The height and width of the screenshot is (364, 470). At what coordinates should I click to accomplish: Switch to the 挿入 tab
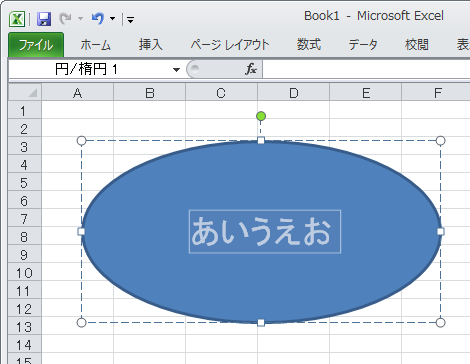coord(151,45)
